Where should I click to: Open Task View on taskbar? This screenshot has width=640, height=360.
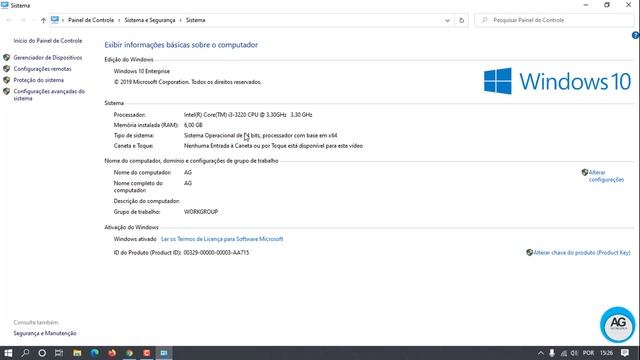(x=59, y=353)
